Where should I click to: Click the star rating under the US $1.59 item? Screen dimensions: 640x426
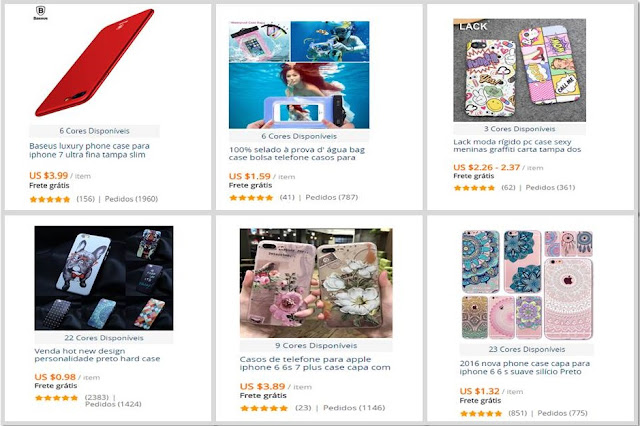click(x=251, y=198)
